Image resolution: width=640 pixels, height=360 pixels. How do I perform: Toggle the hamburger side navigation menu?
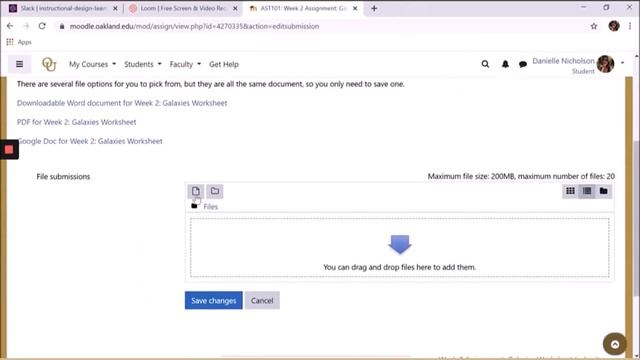point(19,64)
